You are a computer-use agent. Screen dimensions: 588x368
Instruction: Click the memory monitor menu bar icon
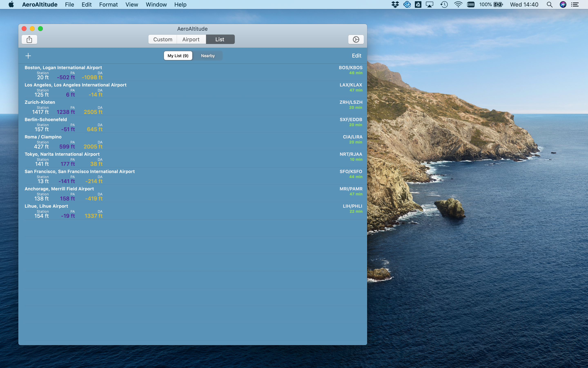click(471, 4)
